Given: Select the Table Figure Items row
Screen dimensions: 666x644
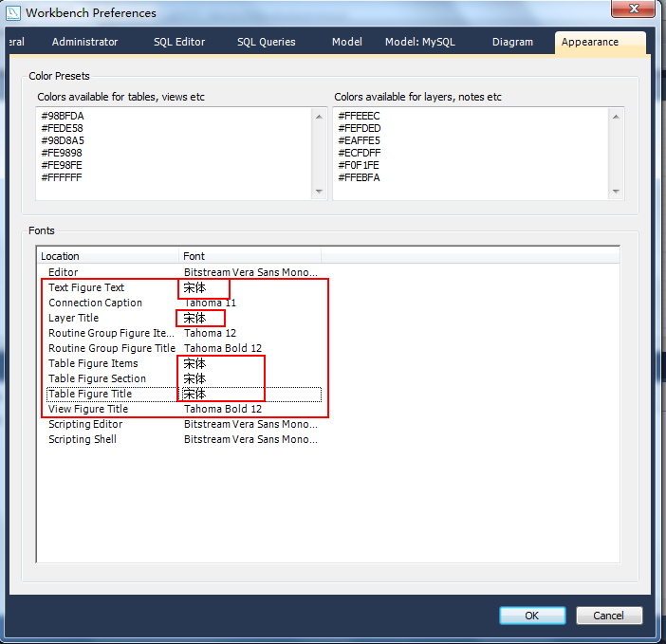Looking at the screenshot, I should tap(183, 363).
